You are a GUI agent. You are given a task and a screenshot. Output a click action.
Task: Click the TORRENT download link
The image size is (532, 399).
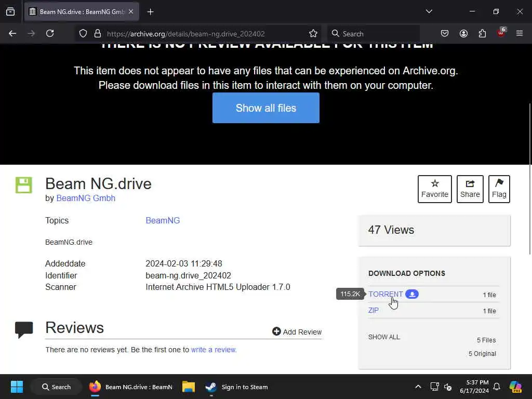(385, 294)
